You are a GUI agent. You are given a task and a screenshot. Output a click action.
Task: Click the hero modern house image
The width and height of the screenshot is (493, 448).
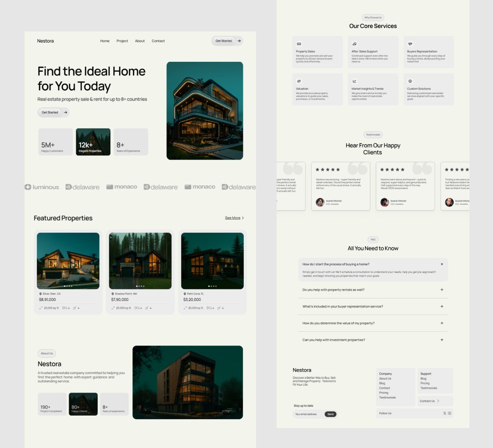(x=205, y=111)
